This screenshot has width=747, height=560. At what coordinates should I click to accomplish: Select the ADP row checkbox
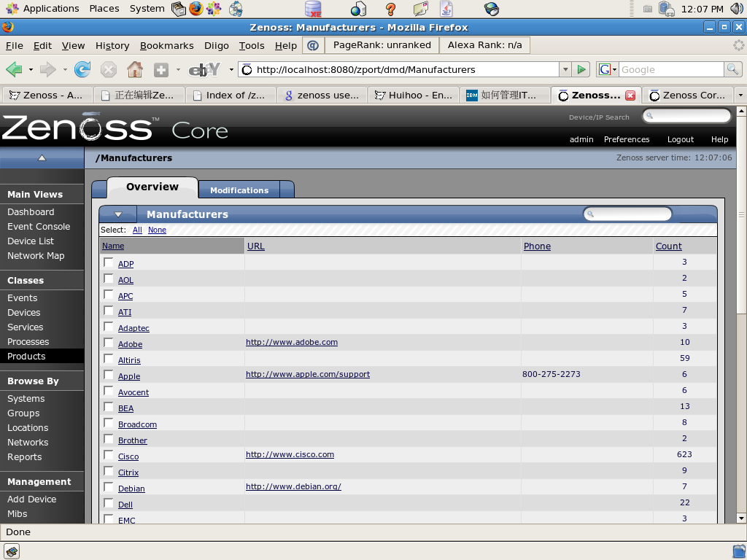point(109,262)
